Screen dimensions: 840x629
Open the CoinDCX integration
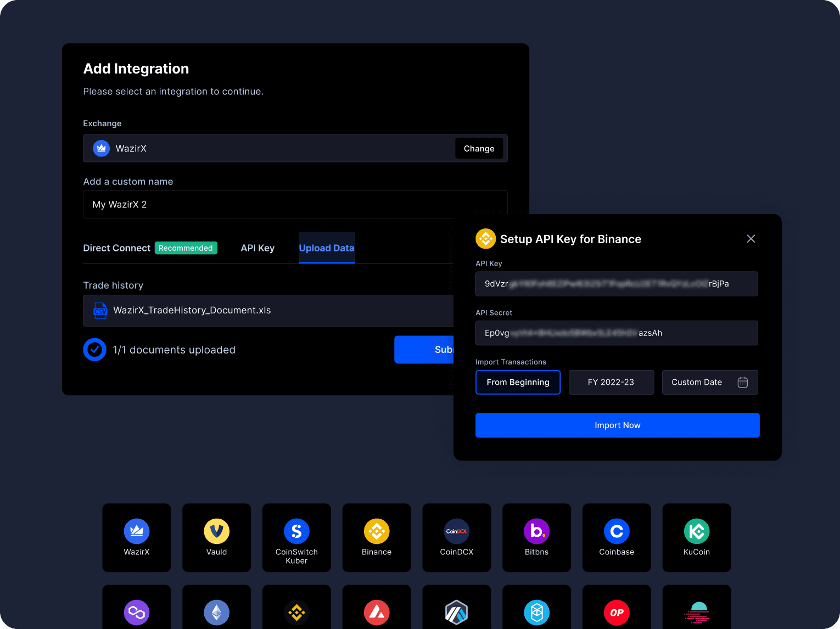(456, 538)
